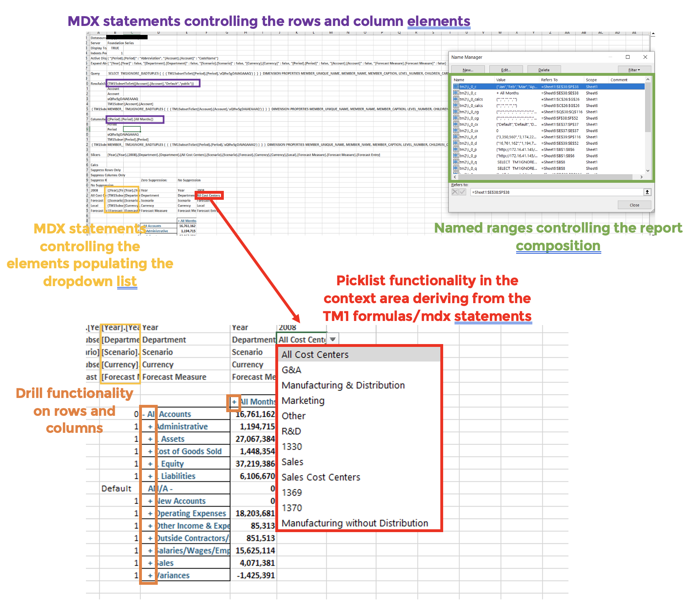Click New to create a named range
The image size is (699, 616).
[x=468, y=70]
